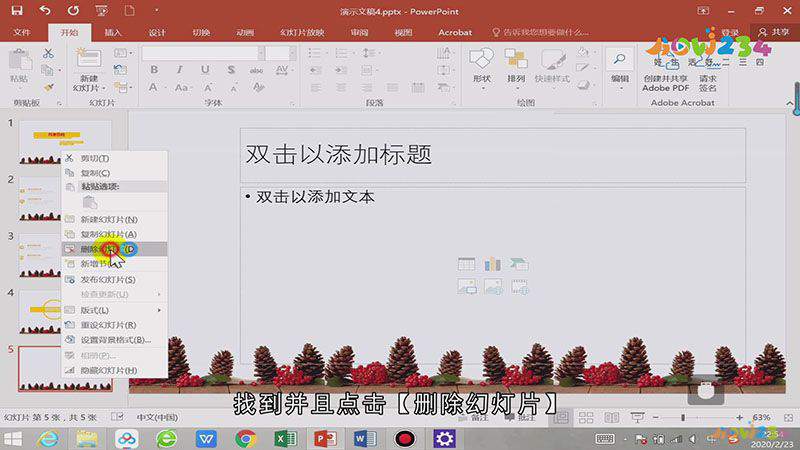Choose Hide Slide (隐藏幻灯片(H)) in context menu

[114, 370]
